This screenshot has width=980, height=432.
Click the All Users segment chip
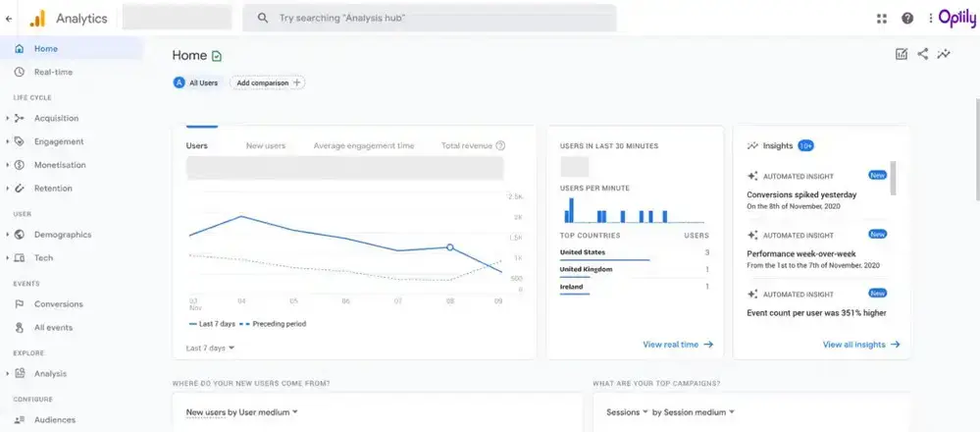(197, 82)
